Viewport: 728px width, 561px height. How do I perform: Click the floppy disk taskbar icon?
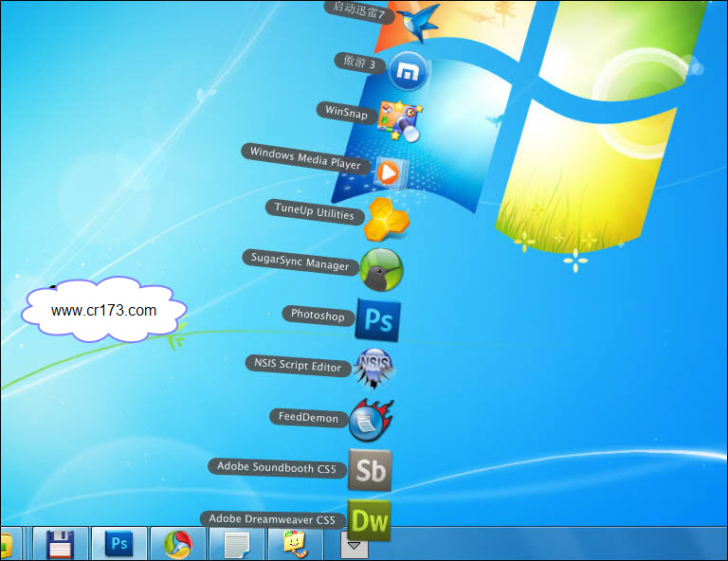61,544
